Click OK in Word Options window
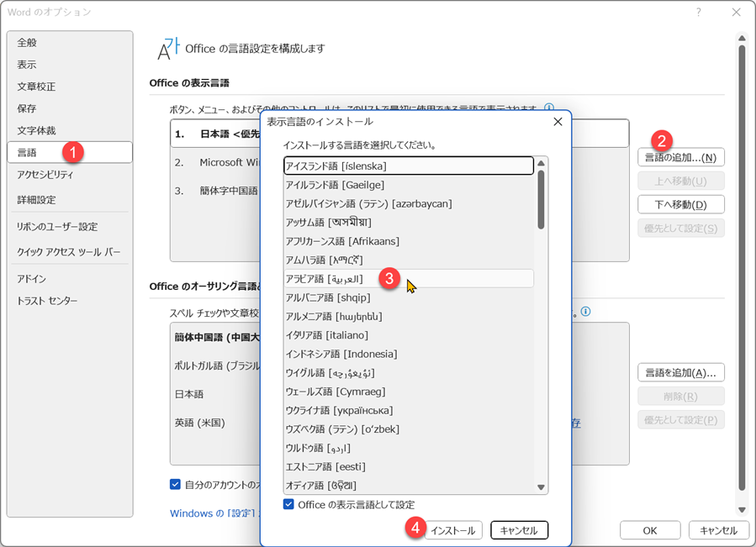Image resolution: width=756 pixels, height=547 pixels. [650, 530]
